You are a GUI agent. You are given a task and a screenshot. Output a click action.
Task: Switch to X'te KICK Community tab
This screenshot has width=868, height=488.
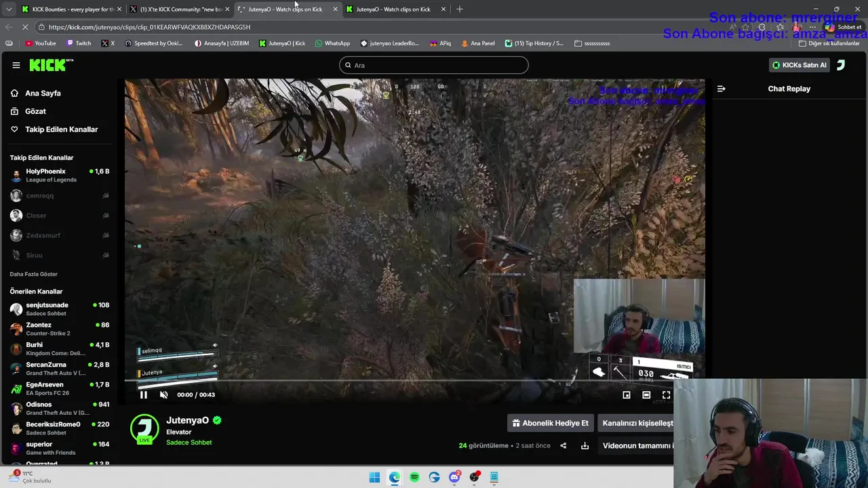[180, 9]
